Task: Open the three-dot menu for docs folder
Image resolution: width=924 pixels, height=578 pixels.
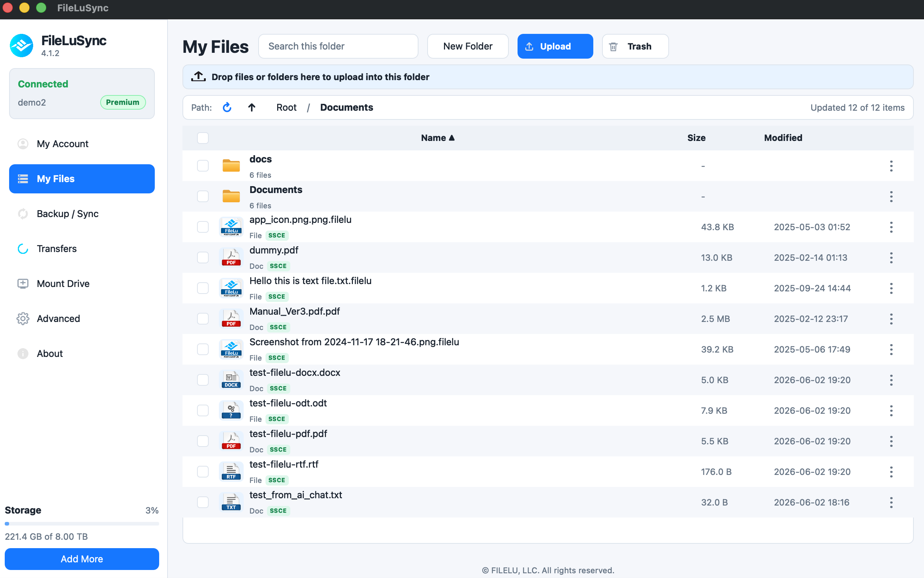Action: point(891,166)
